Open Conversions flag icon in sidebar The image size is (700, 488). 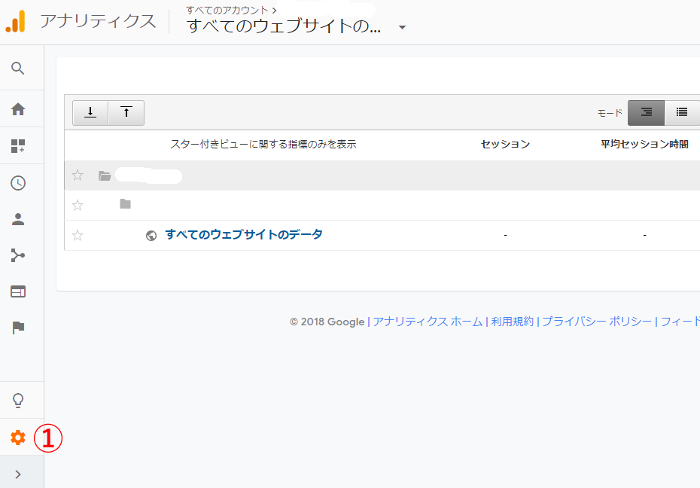[x=18, y=328]
